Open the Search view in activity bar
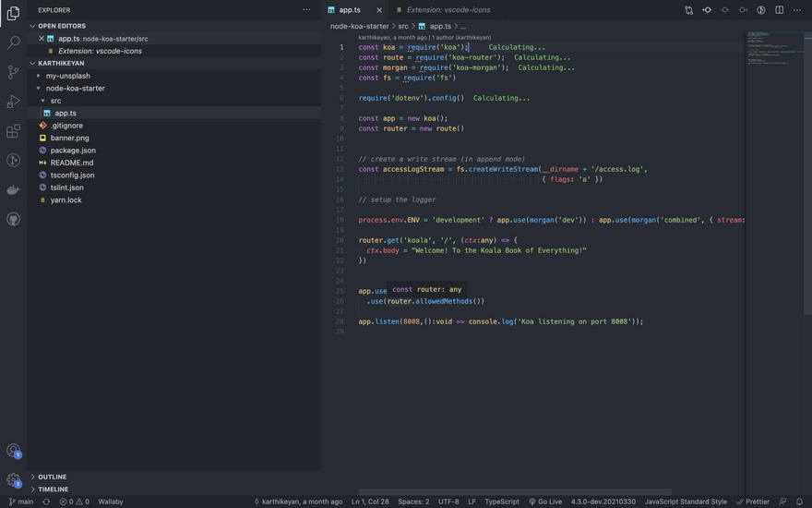The width and height of the screenshot is (812, 508). 13,42
